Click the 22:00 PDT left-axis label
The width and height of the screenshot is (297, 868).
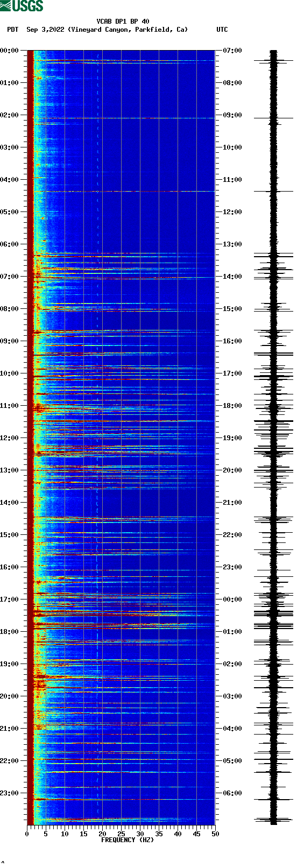(10, 761)
